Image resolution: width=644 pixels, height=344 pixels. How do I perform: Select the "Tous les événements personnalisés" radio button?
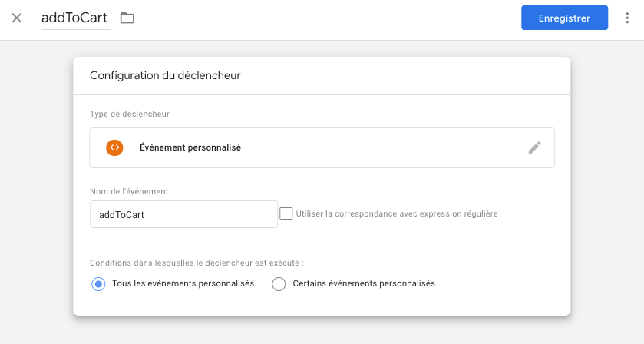tap(98, 284)
